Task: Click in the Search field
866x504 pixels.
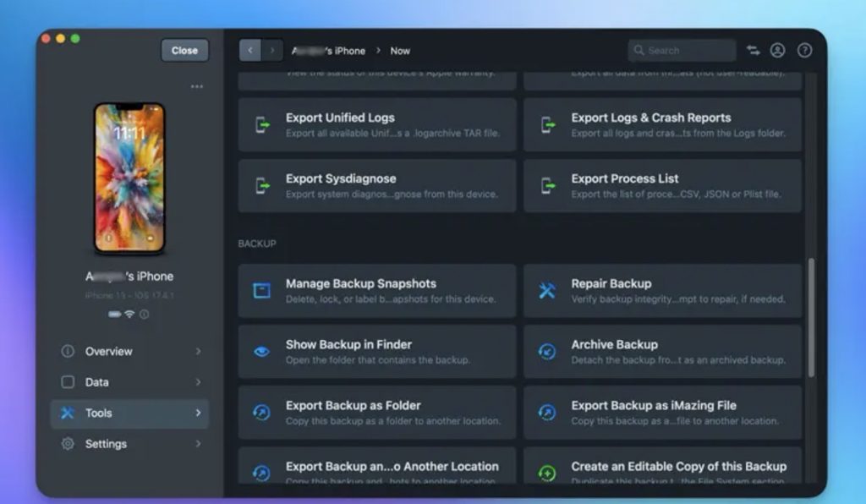Action: [687, 51]
